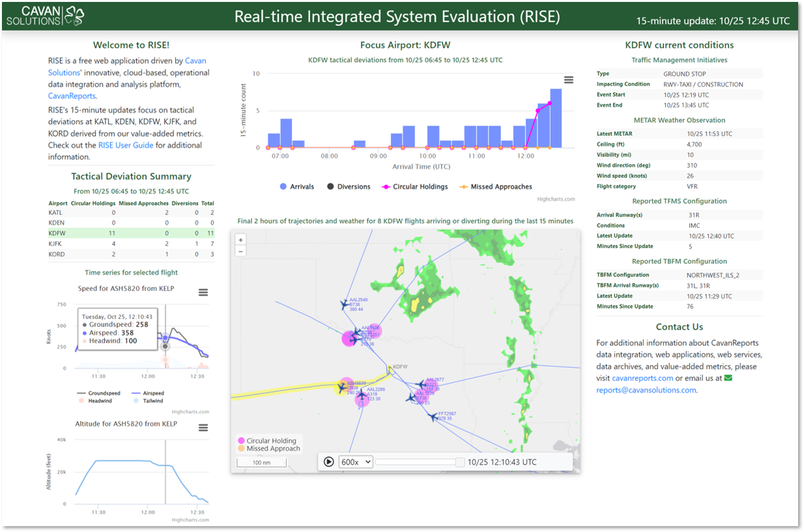Image resolution: width=804 pixels, height=532 pixels.
Task: Play the trajectory animation
Action: click(329, 462)
